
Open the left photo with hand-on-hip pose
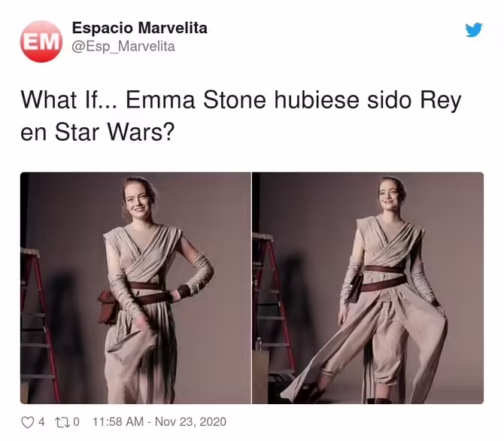(135, 288)
